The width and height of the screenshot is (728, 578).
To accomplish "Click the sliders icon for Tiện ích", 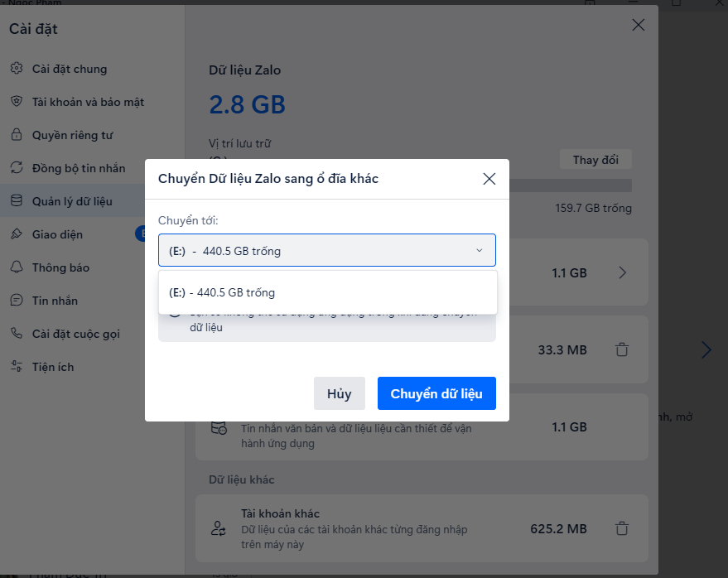I will point(17,367).
